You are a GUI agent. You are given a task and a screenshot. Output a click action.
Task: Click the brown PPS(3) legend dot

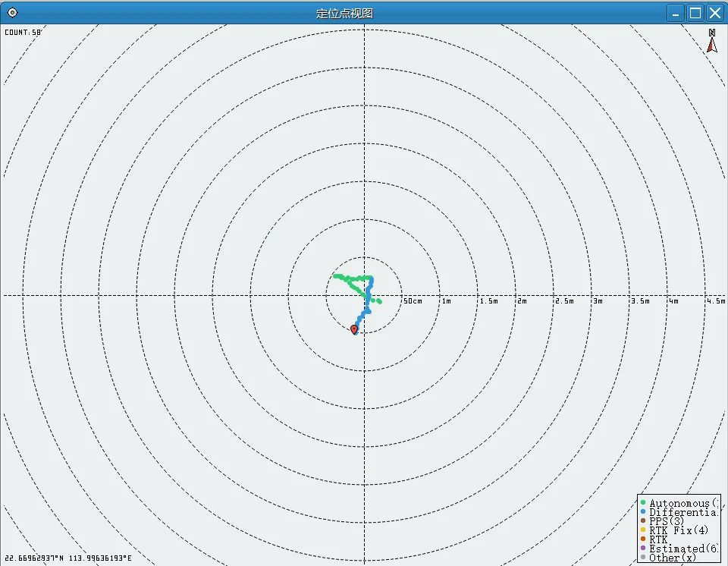pos(643,520)
